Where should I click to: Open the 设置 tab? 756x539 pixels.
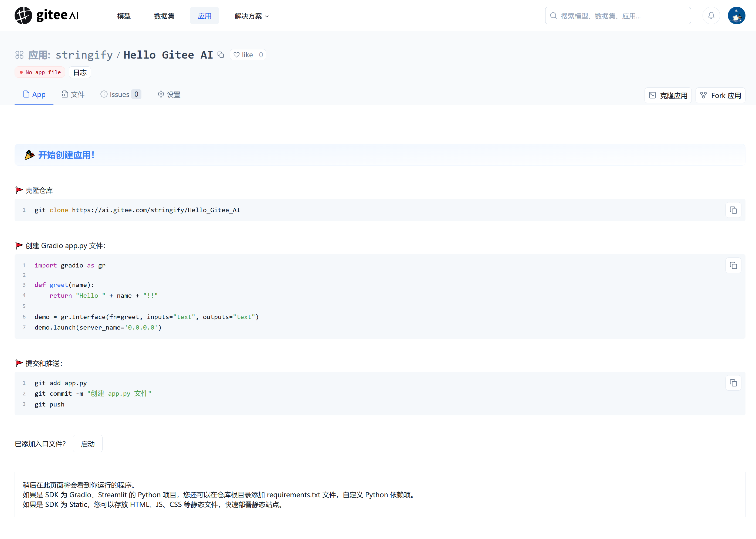[x=169, y=94]
